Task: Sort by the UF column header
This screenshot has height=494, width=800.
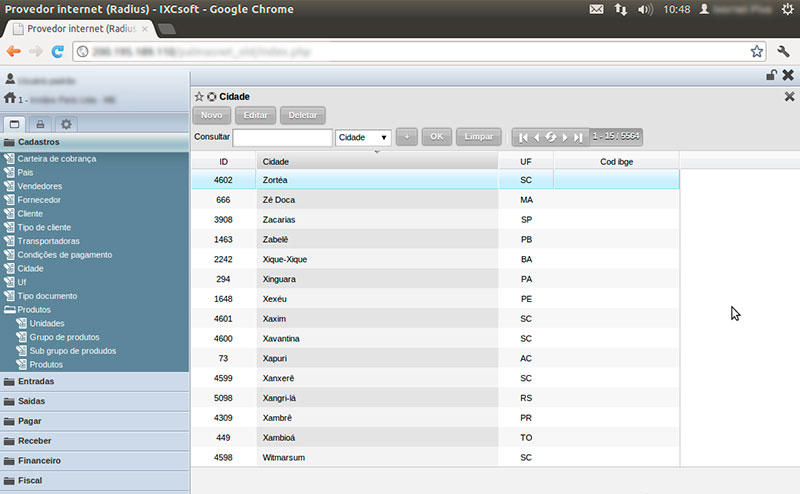Action: 526,161
